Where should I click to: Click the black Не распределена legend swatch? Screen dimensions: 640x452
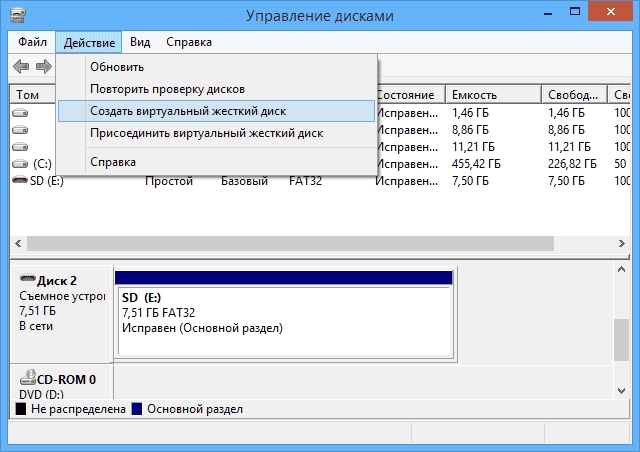tap(21, 409)
